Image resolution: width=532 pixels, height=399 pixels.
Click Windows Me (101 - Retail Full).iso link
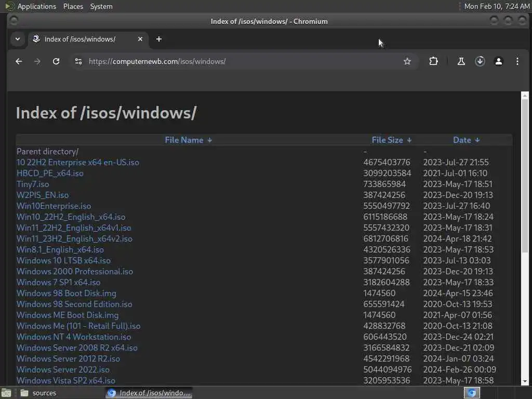coord(78,326)
